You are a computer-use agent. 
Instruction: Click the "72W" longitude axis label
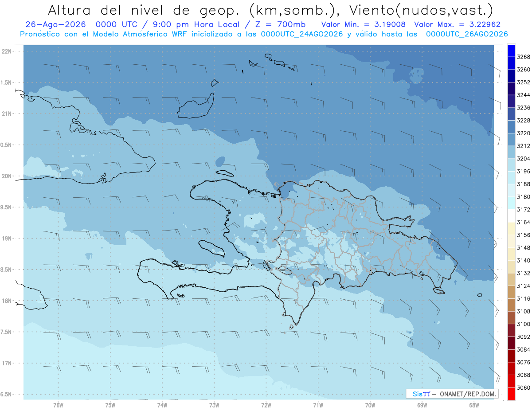pyautogui.click(x=266, y=405)
